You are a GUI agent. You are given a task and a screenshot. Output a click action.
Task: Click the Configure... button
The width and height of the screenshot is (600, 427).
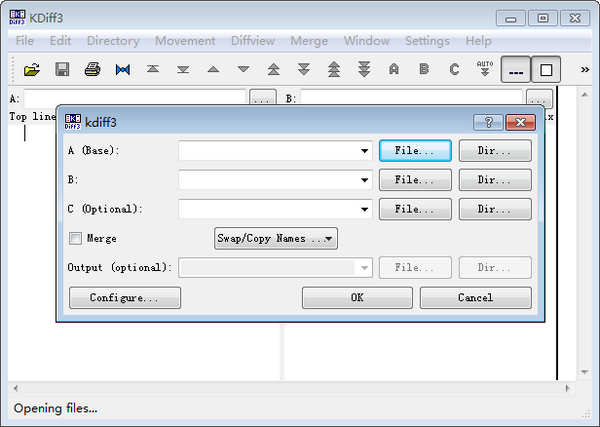click(x=125, y=298)
